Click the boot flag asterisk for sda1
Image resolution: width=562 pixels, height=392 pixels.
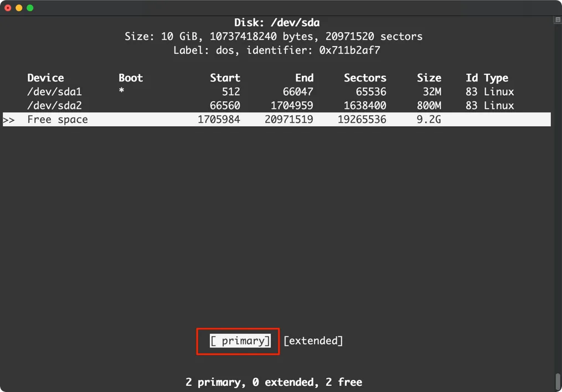tap(121, 90)
